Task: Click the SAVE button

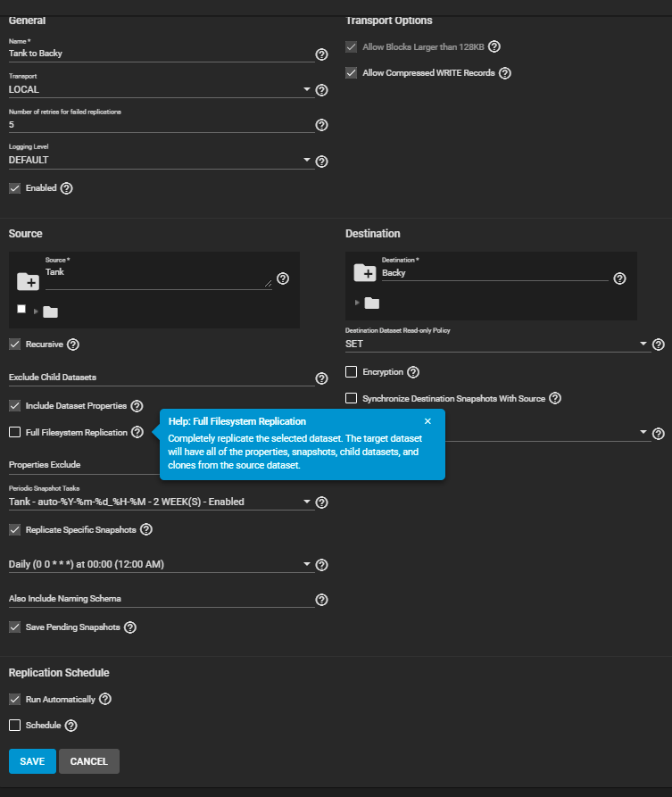Action: point(32,761)
